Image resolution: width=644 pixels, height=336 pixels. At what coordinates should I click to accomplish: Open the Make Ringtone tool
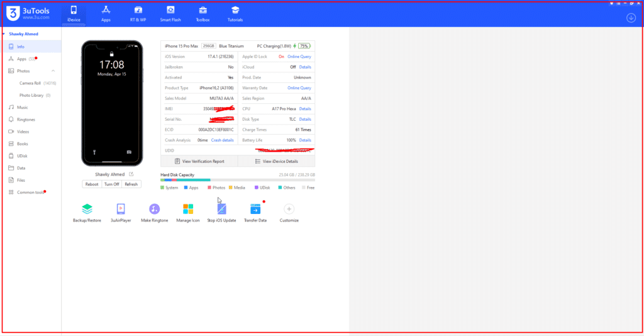pyautogui.click(x=154, y=210)
